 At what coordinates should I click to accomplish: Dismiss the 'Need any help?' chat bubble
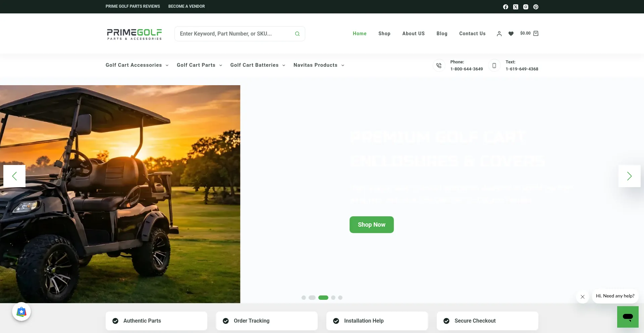583,297
